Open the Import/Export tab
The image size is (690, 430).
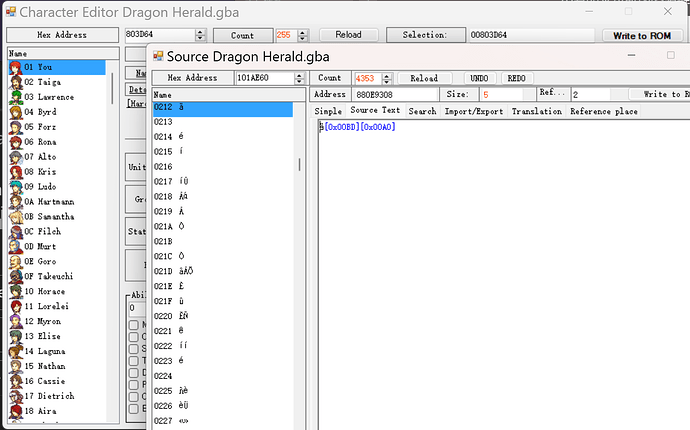474,111
